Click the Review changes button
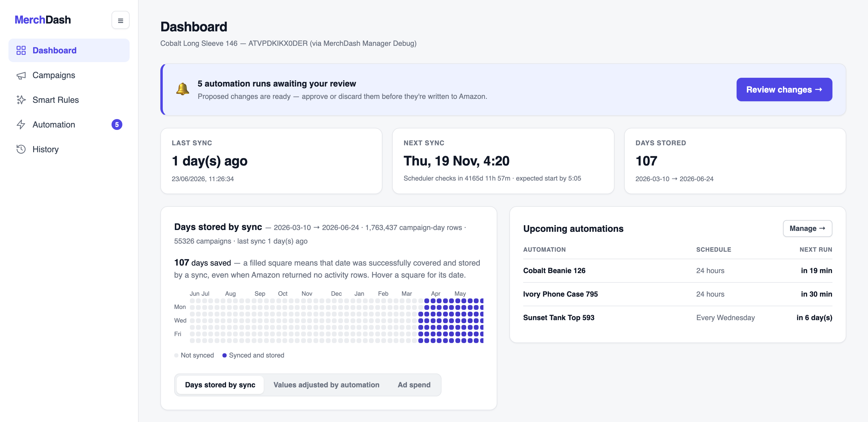This screenshot has width=868, height=422. pyautogui.click(x=784, y=90)
